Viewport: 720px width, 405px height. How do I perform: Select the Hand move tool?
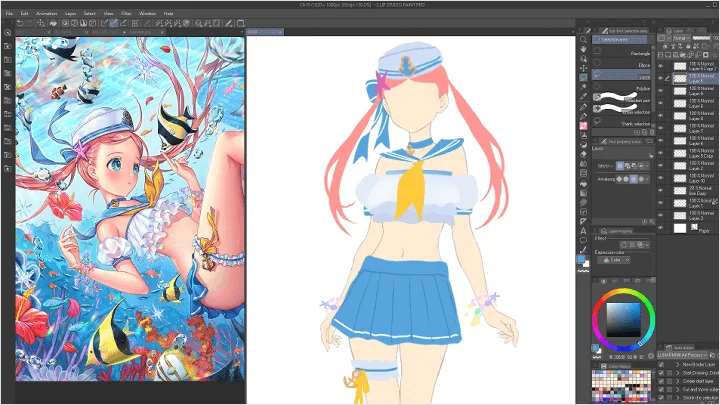point(583,49)
